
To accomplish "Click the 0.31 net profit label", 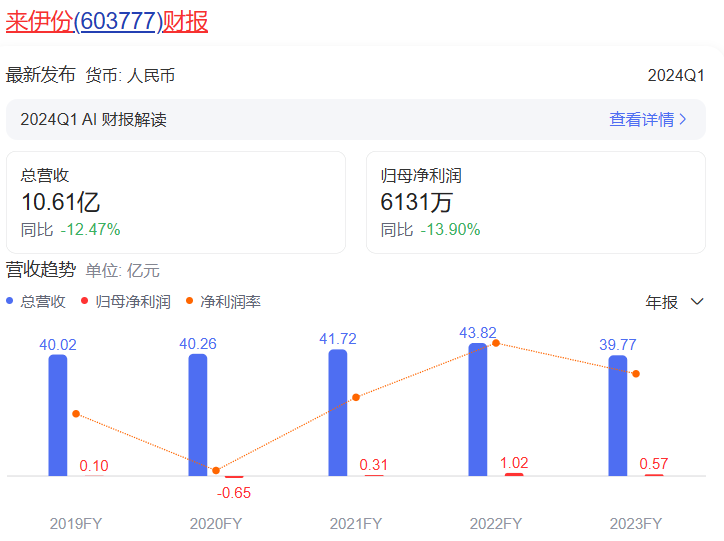I will point(374,465).
